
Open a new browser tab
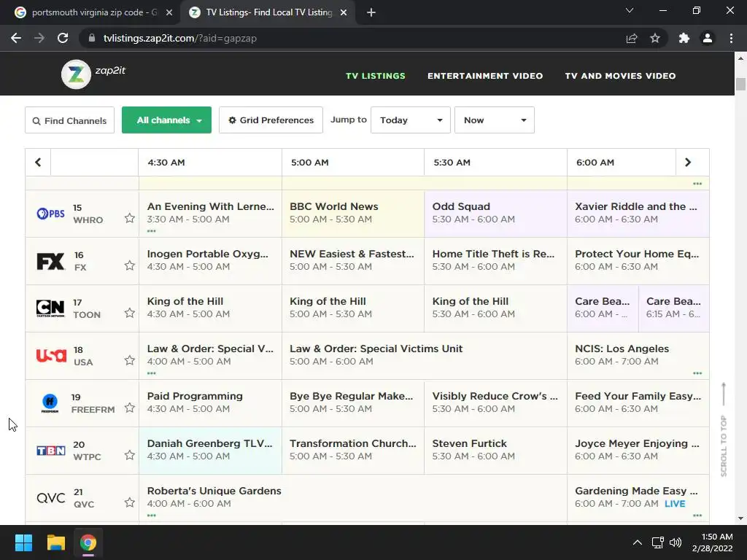pos(371,12)
